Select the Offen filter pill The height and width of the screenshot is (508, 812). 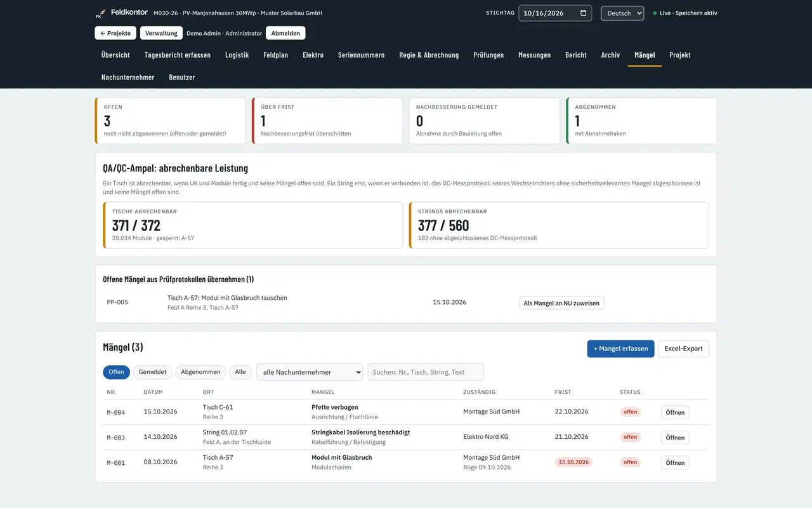point(116,372)
